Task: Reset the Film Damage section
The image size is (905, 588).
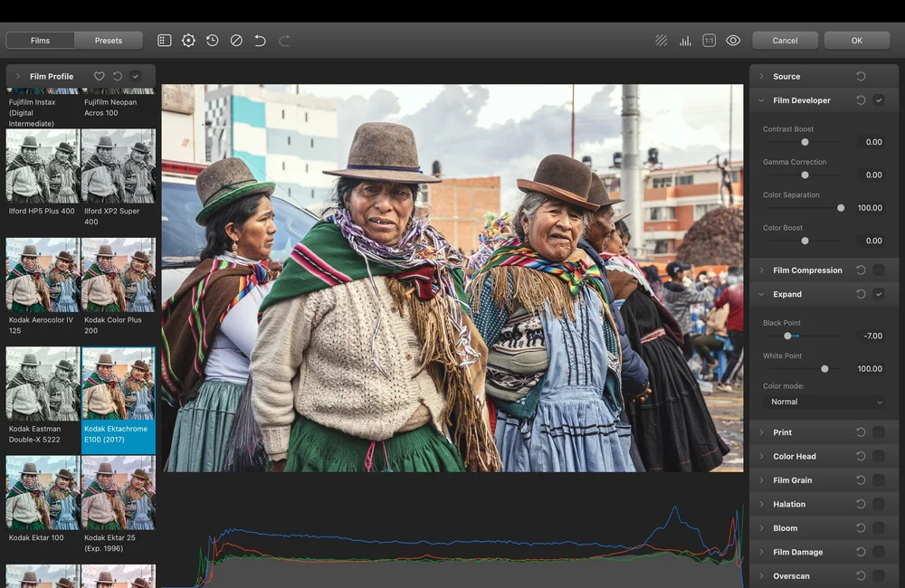Action: (x=861, y=552)
